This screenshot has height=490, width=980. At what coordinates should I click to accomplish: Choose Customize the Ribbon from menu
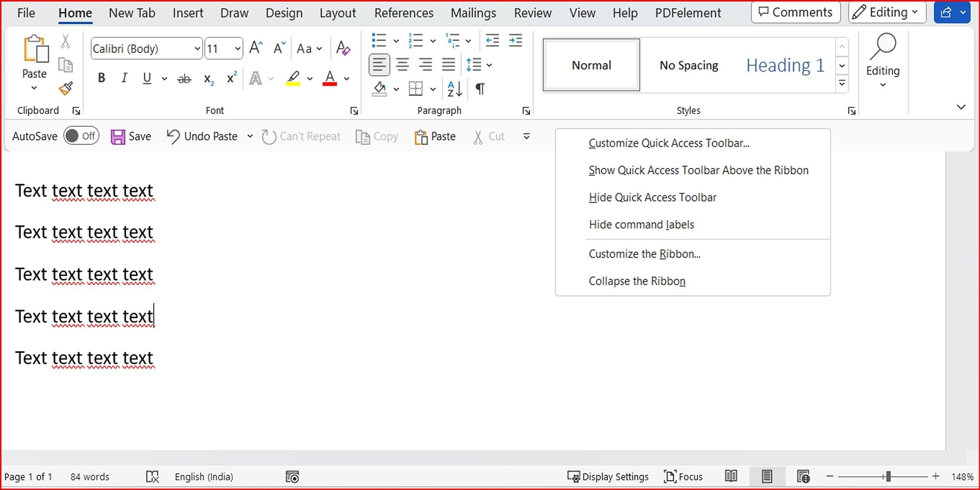(x=644, y=253)
